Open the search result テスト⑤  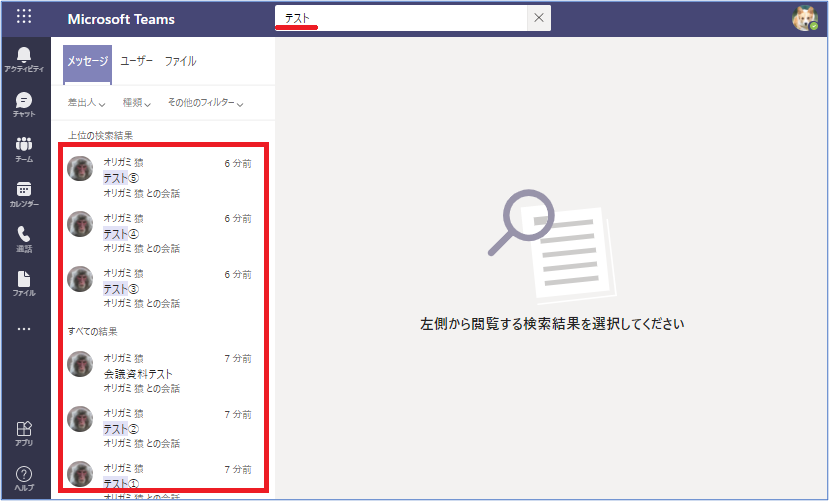[161, 178]
